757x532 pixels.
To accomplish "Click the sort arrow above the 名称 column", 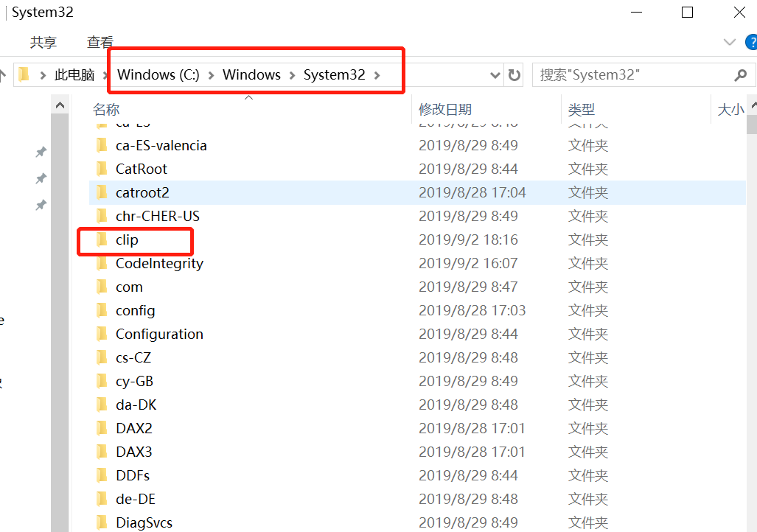I will click(248, 97).
